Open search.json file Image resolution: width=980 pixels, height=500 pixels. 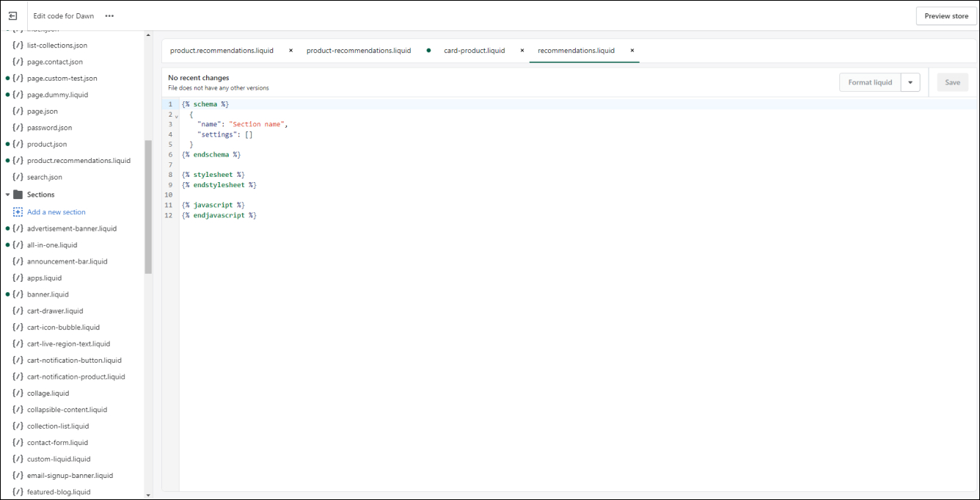click(x=45, y=177)
